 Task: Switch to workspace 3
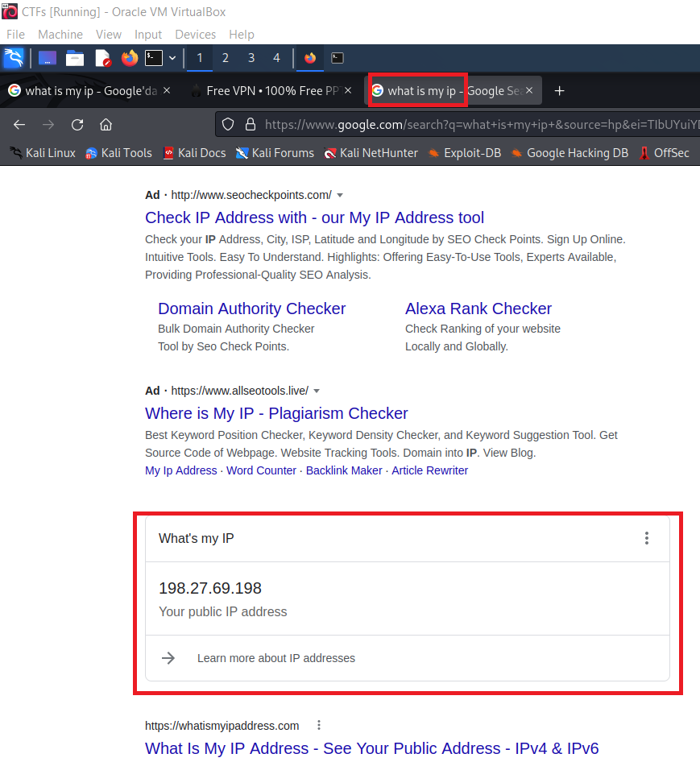pos(251,58)
